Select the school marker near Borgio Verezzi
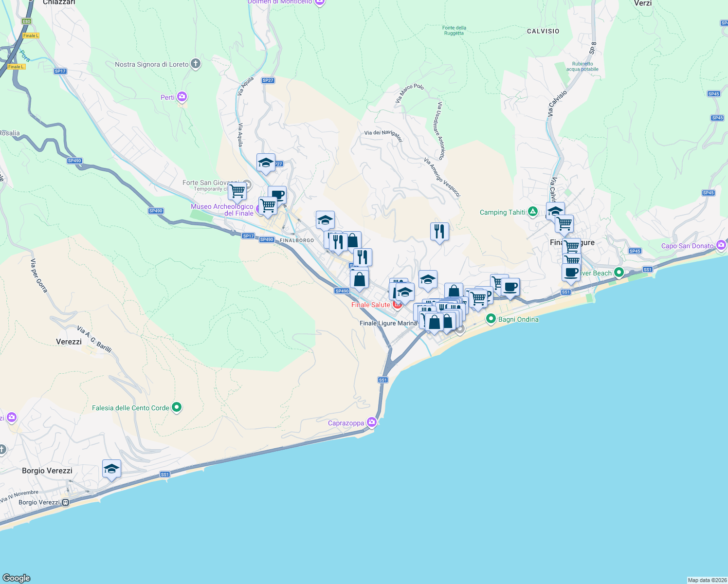The width and height of the screenshot is (728, 584). pos(111,469)
